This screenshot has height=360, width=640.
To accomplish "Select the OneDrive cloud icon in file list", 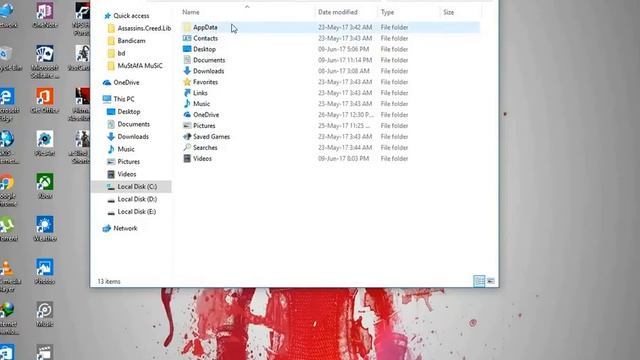I will coord(187,115).
